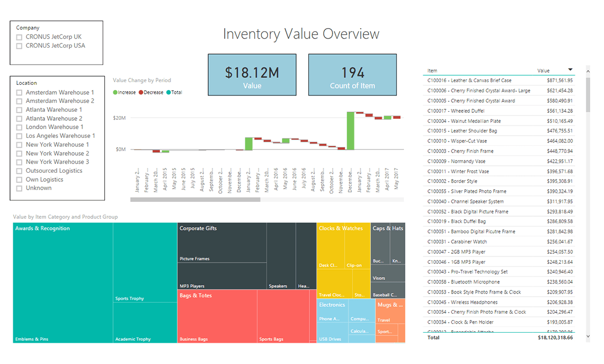Click row C100045 - Wireless Headphones
Image resolution: width=604 pixels, height=364 pixels.
[500, 303]
